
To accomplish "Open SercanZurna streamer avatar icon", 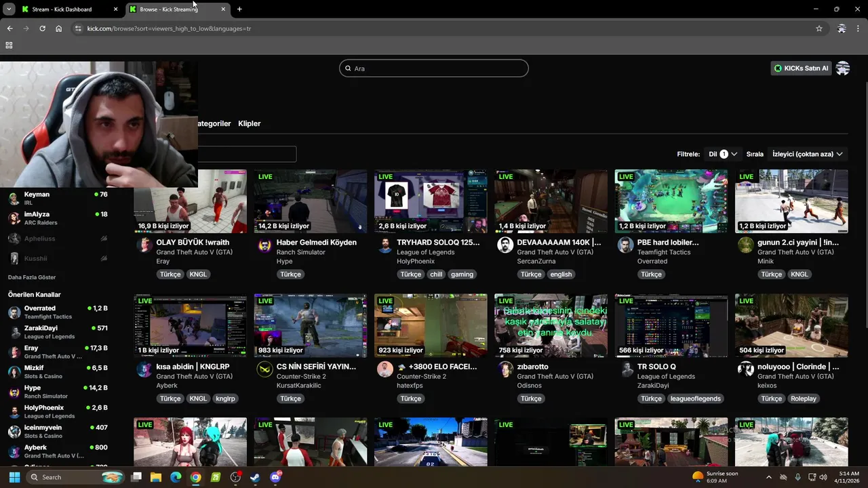I will [x=505, y=245].
